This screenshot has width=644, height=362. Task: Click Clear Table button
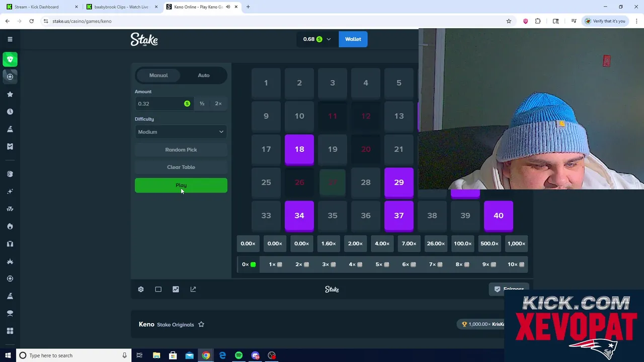[181, 167]
